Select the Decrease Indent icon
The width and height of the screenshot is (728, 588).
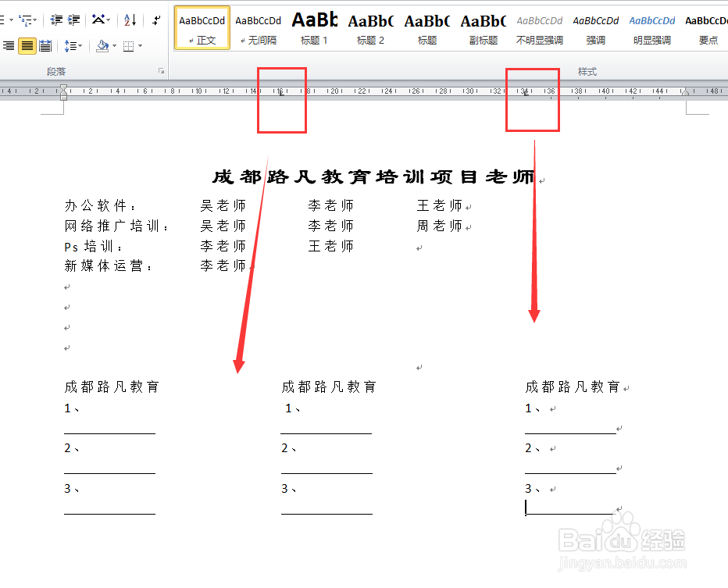point(55,20)
